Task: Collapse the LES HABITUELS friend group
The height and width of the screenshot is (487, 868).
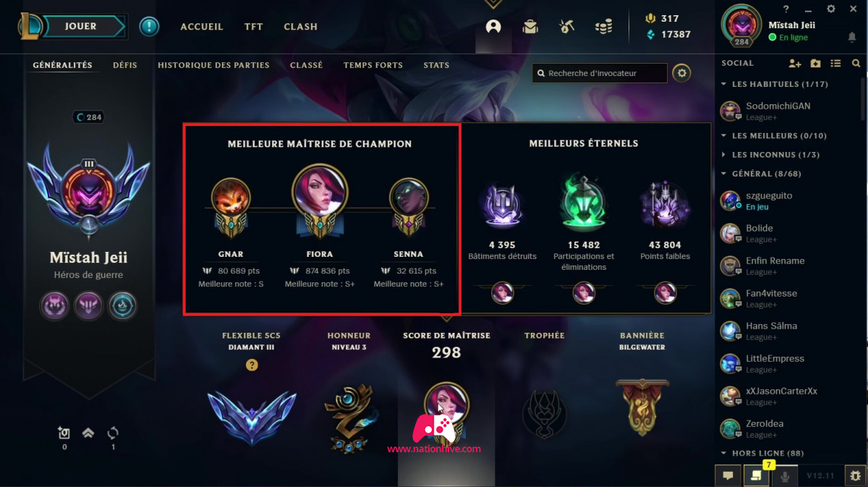Action: 723,85
